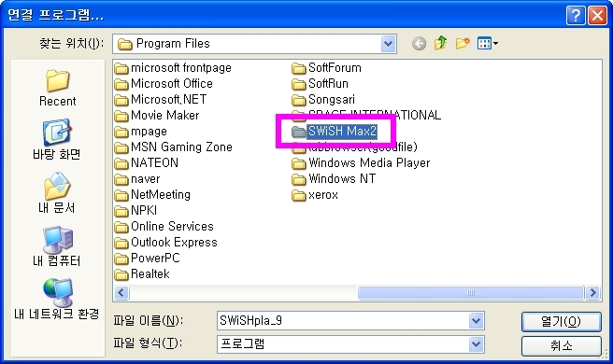Close the 연결 프로그램 dialog
613x364 pixels.
click(597, 16)
